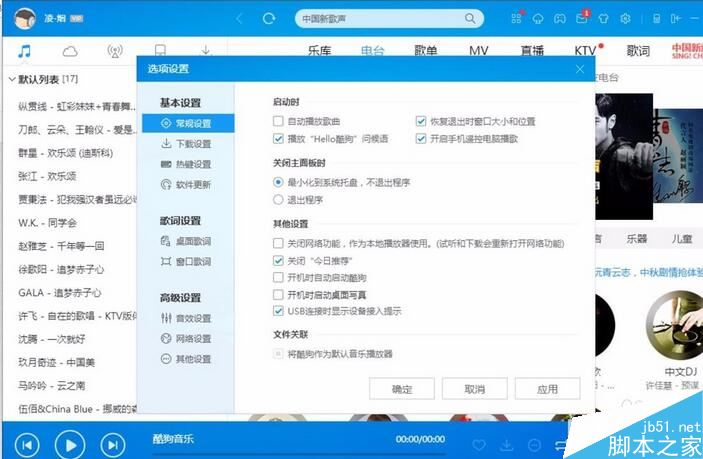This screenshot has width=703, height=459.
Task: Click the play button in player bar
Action: (x=69, y=445)
